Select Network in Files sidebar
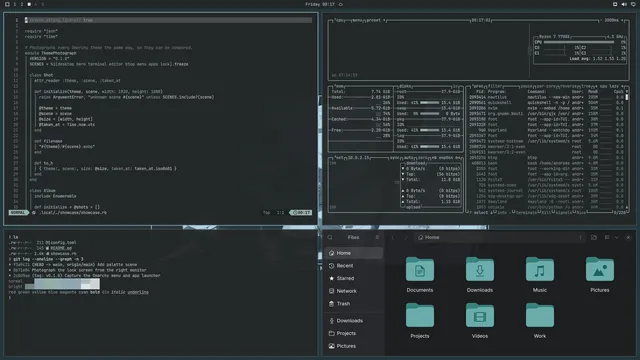 coord(353,291)
